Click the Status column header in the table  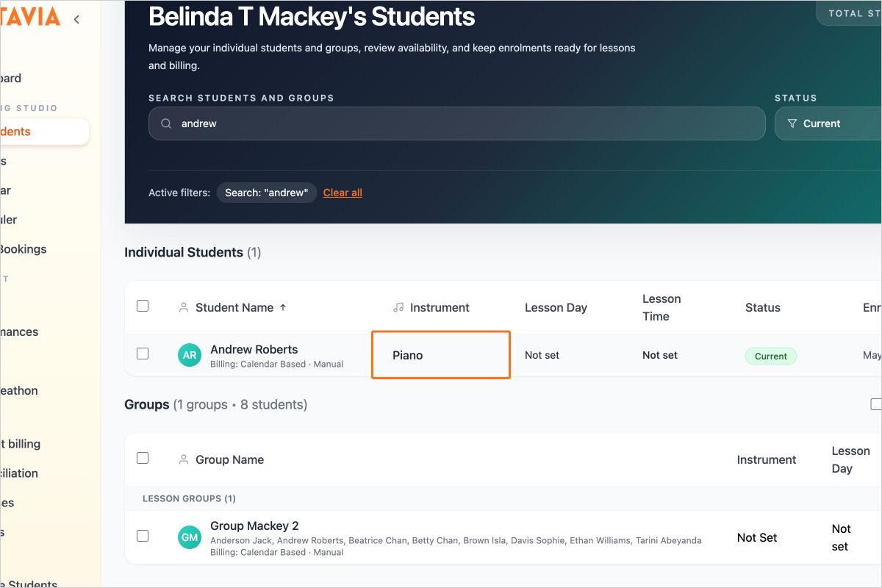click(x=763, y=307)
